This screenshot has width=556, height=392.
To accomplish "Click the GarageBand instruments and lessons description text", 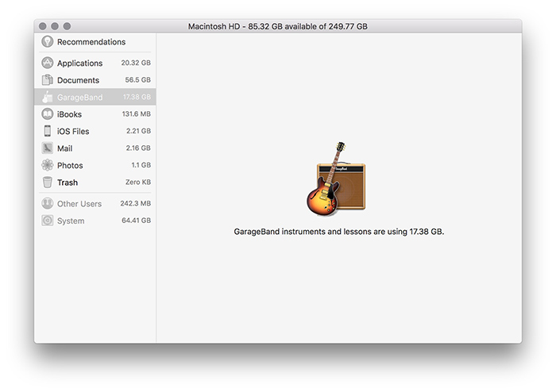I will pos(339,232).
